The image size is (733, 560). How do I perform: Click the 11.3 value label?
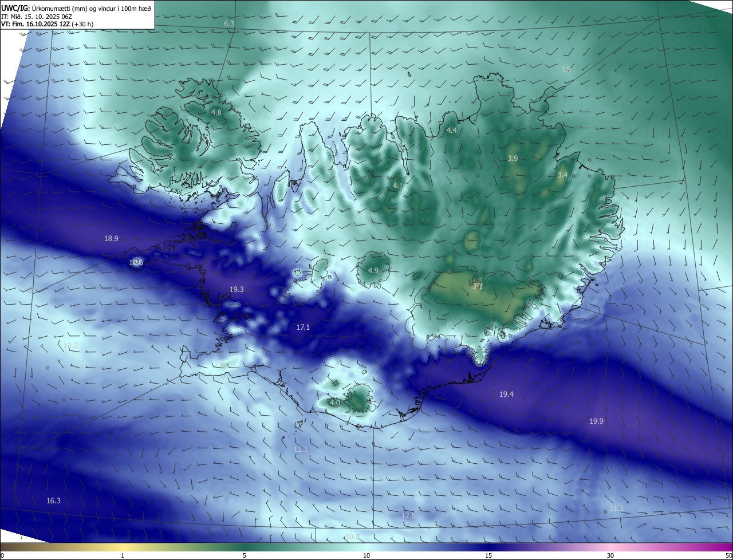coord(616,508)
